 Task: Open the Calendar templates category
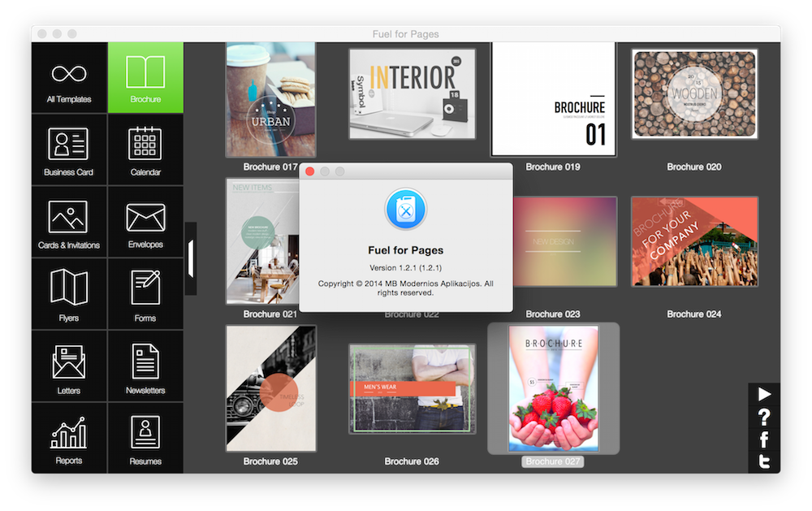pyautogui.click(x=145, y=150)
